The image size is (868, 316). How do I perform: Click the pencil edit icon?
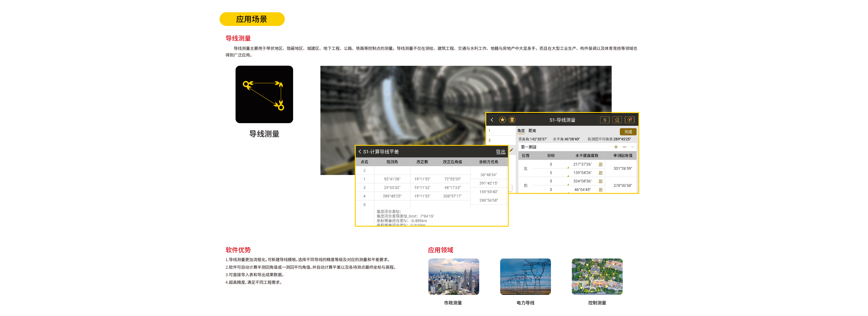click(511, 150)
